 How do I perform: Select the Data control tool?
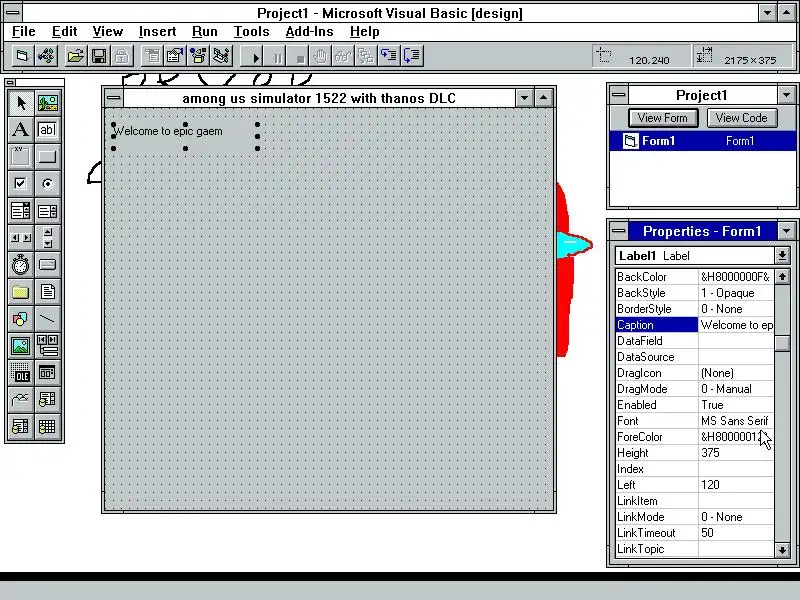pos(47,346)
